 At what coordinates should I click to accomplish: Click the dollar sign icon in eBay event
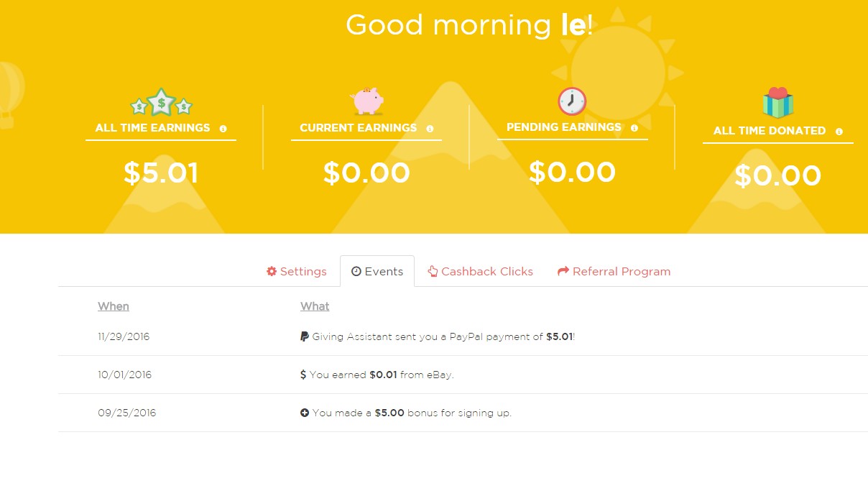(x=303, y=375)
